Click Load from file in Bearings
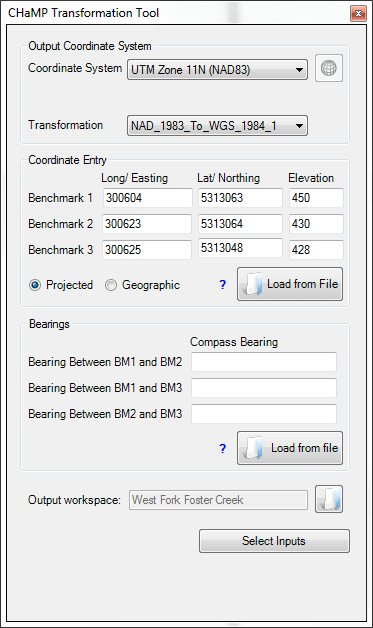The height and width of the screenshot is (628, 373). coord(290,448)
